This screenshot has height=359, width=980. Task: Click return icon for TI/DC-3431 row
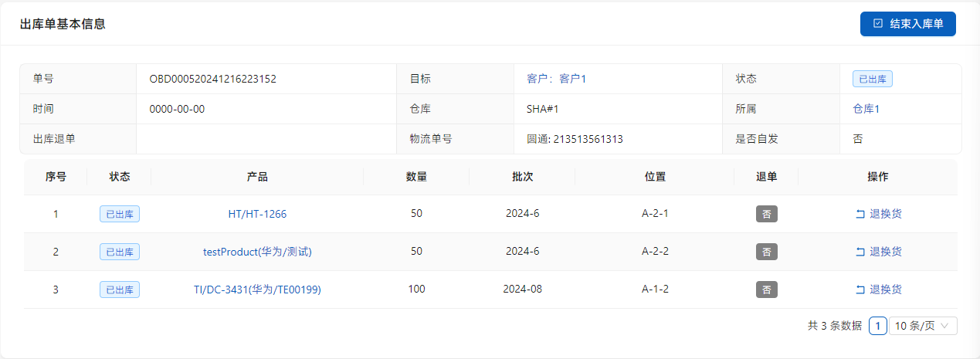[860, 290]
